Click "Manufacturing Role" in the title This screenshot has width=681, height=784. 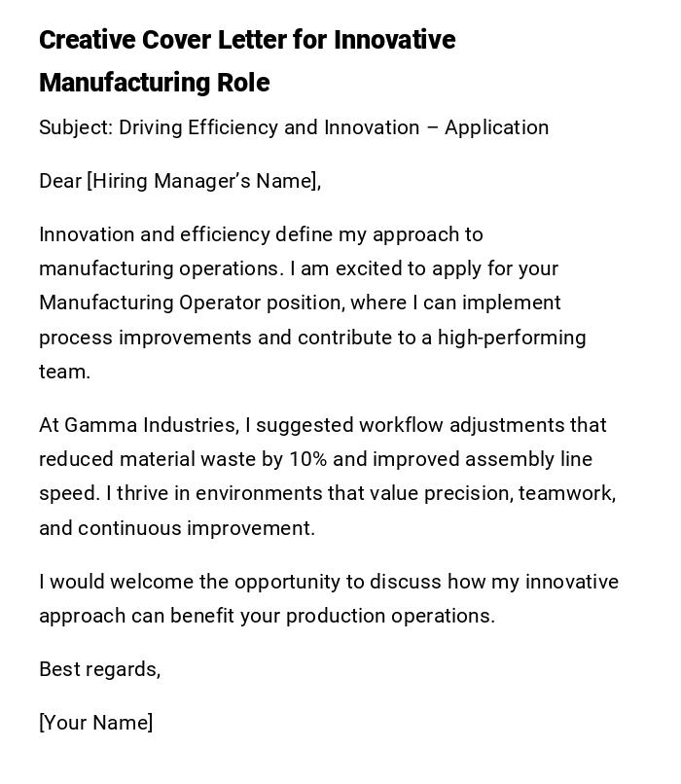point(154,83)
